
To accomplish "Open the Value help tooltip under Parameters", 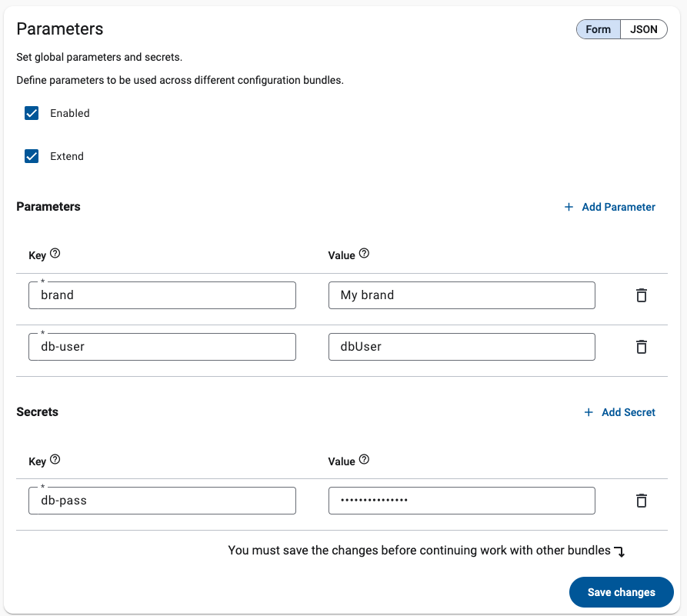I will 364,253.
